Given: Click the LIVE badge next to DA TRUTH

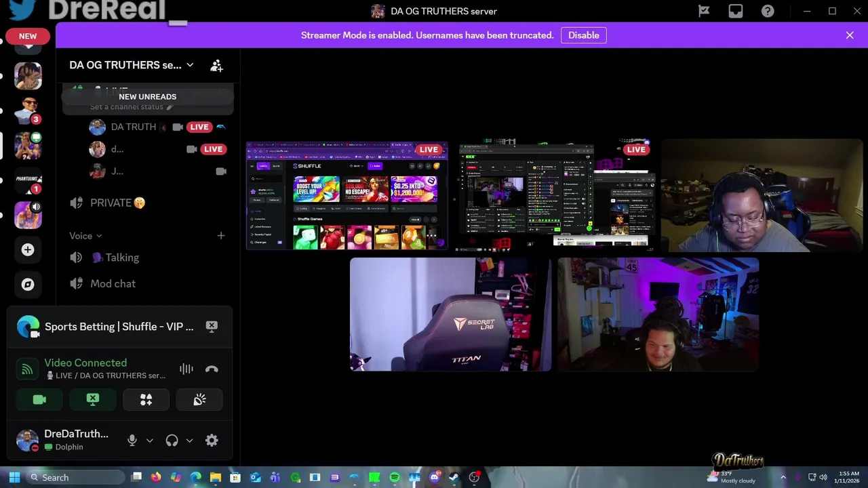Looking at the screenshot, I should point(199,127).
